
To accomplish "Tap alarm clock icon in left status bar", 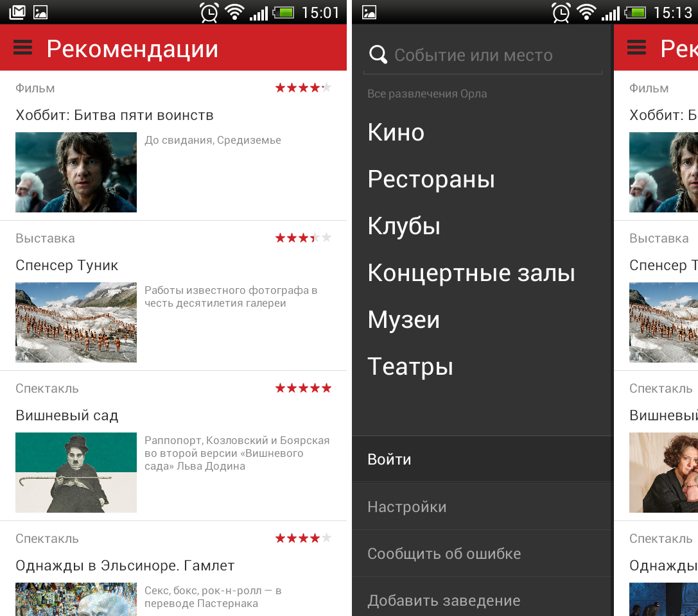I will [209, 12].
